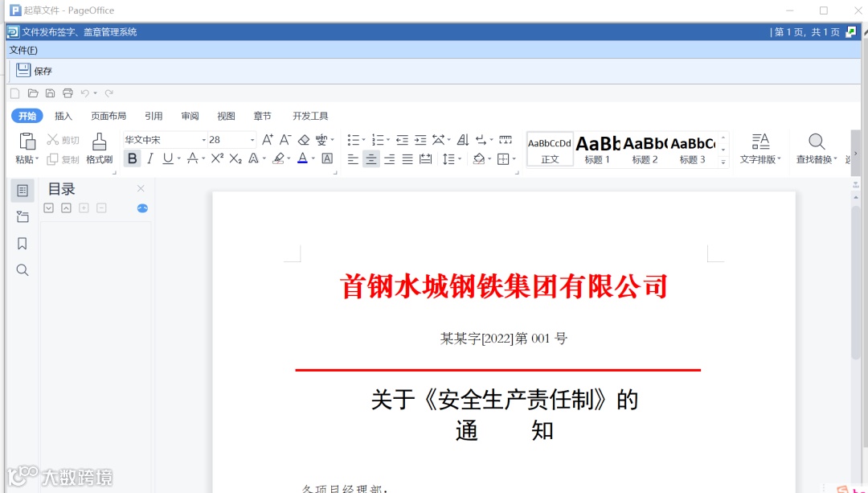The height and width of the screenshot is (493, 868).
Task: Apply subscript X₂ formatting
Action: (235, 159)
